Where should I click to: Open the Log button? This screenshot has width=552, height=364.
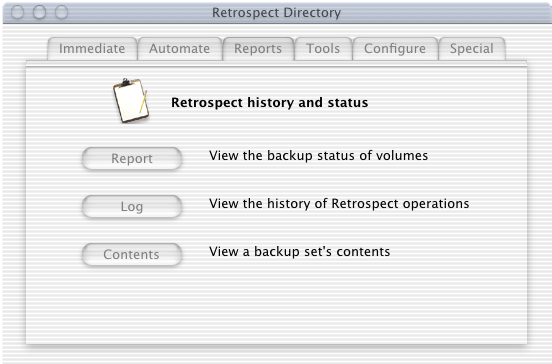[132, 206]
